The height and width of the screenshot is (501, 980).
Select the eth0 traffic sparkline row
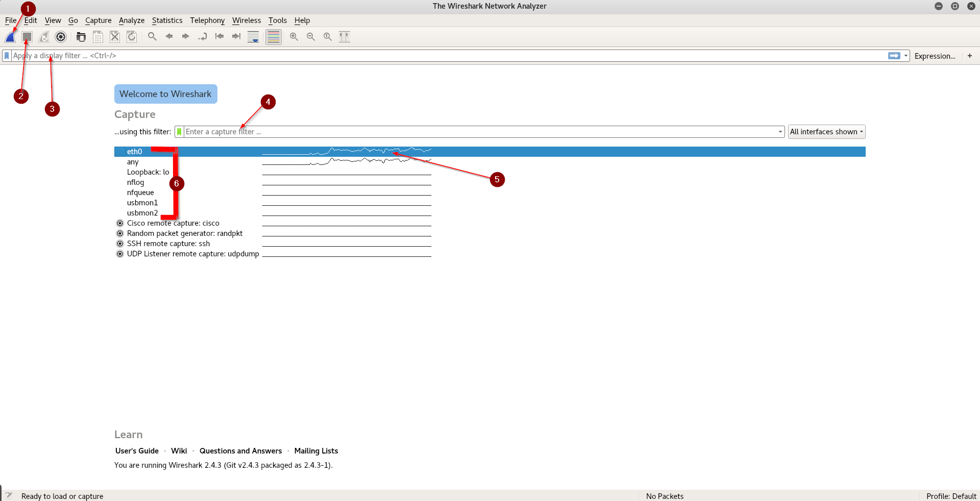(x=489, y=152)
